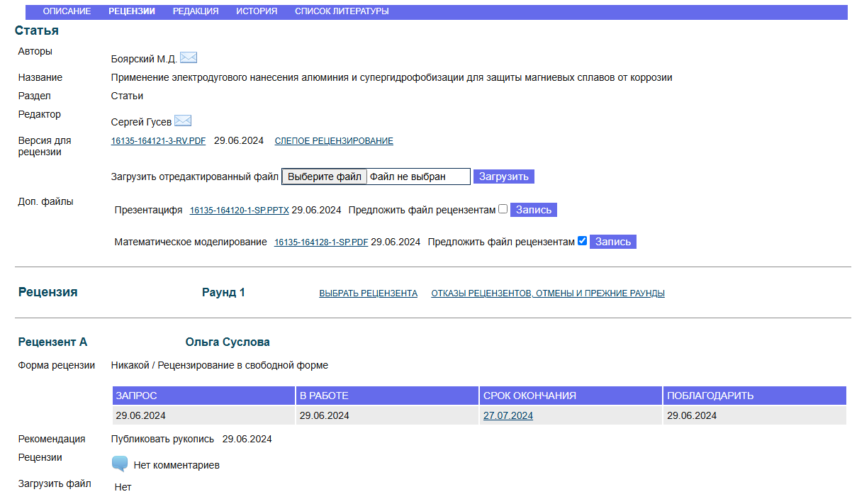Click the 'Выберите файл' button
This screenshot has width=852, height=504.
pyautogui.click(x=325, y=177)
